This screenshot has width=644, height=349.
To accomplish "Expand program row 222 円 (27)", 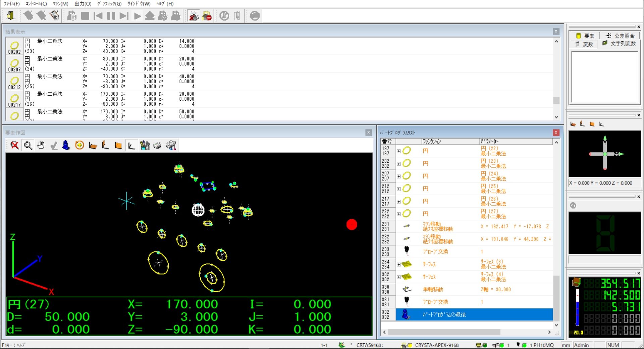I will (399, 214).
